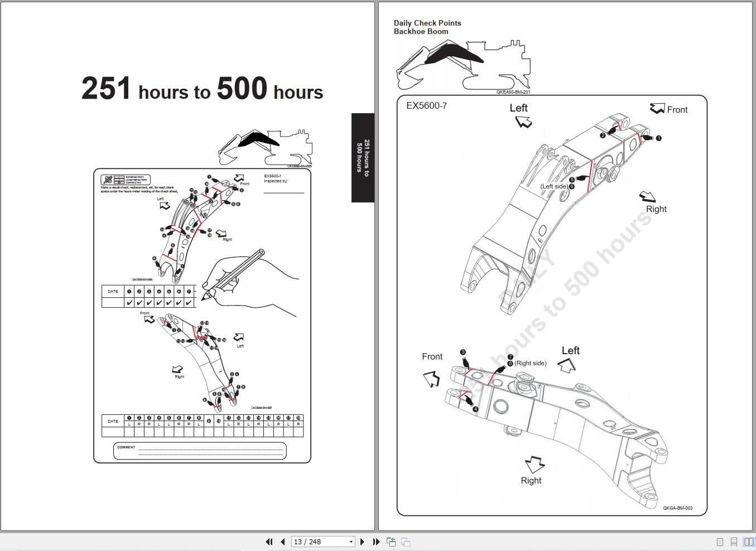Go to the first page of the document
756x551 pixels.
tap(268, 541)
